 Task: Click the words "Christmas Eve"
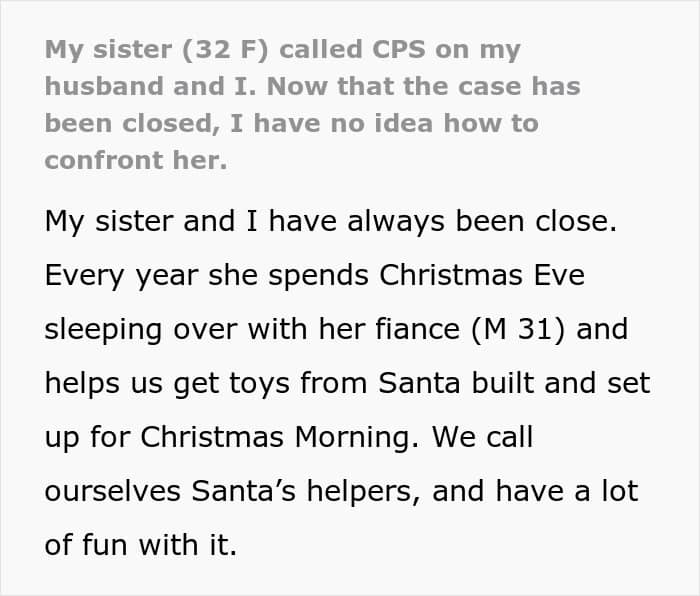click(509, 276)
